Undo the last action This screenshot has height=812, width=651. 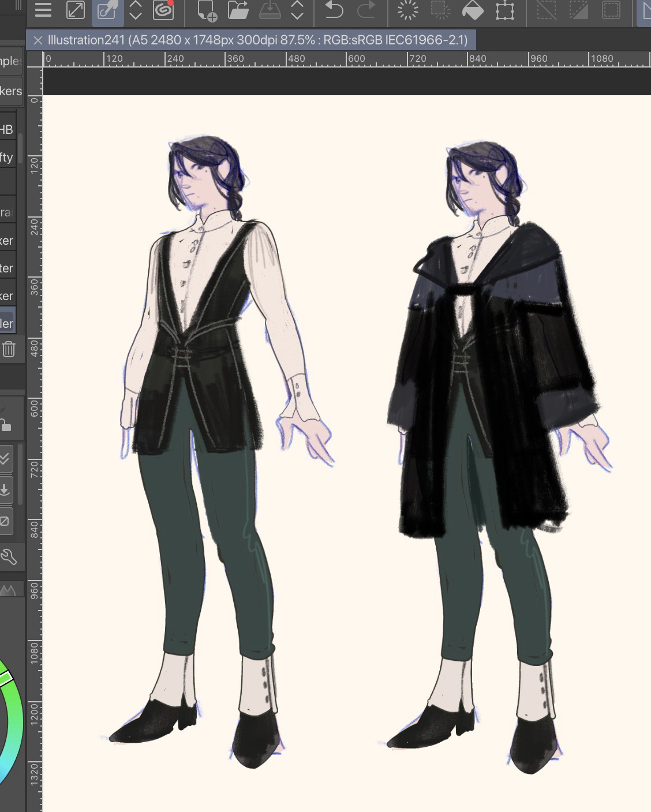click(334, 10)
